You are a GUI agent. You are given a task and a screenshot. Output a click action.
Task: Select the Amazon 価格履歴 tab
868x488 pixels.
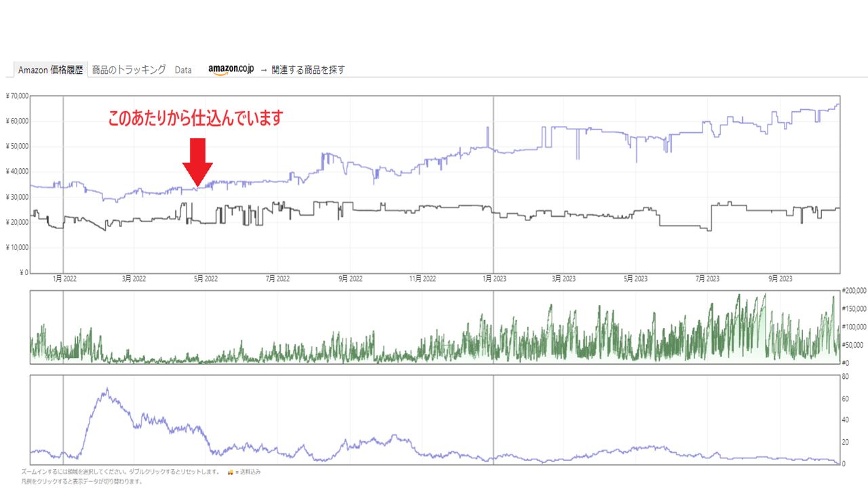(51, 70)
